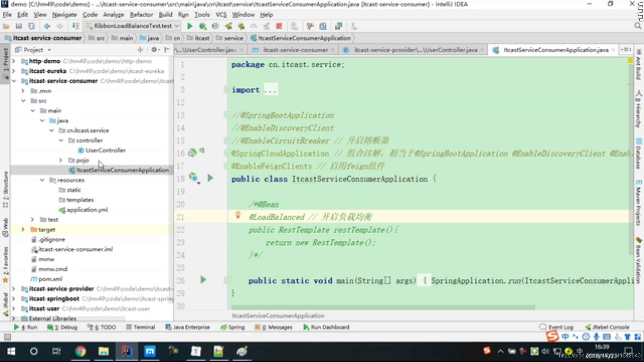Open the Run Dashboard tool window

326,327
